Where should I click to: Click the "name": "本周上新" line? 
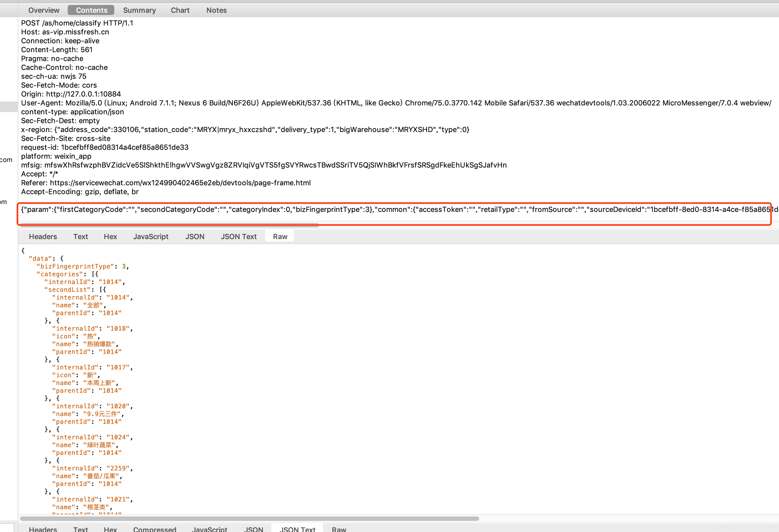click(85, 383)
